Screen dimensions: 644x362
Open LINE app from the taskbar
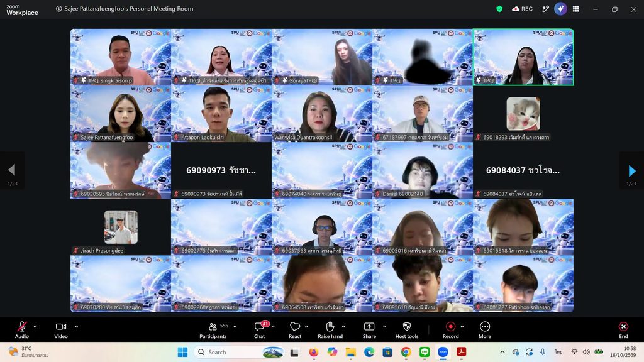[x=425, y=352]
